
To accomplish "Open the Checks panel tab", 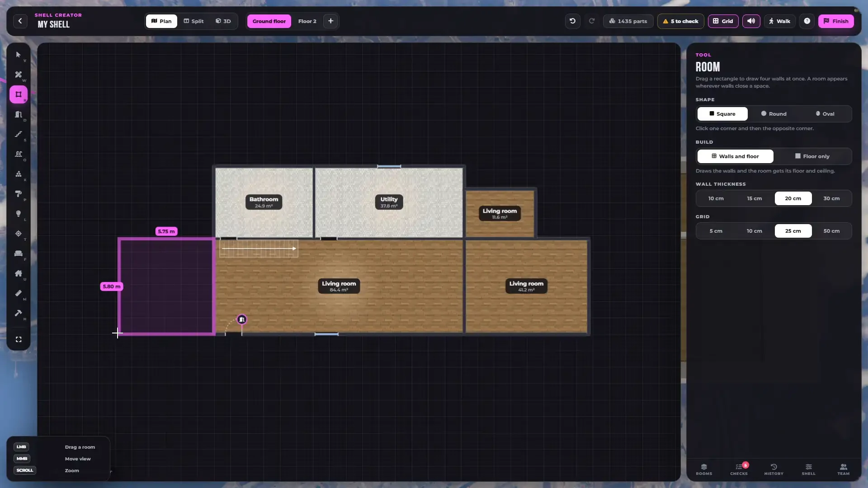I will pos(739,469).
